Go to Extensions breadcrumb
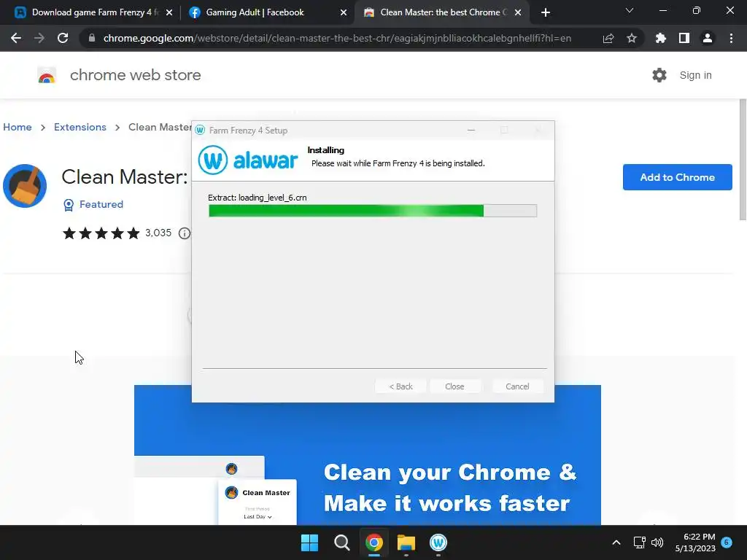The image size is (747, 560). tap(80, 127)
